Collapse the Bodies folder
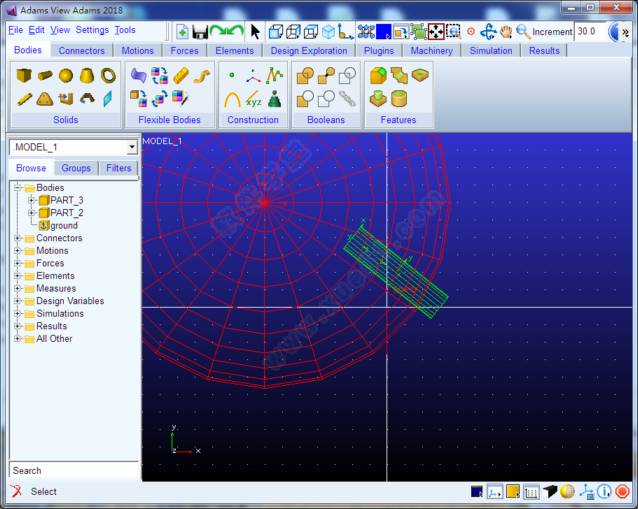638x509 pixels. (17, 188)
